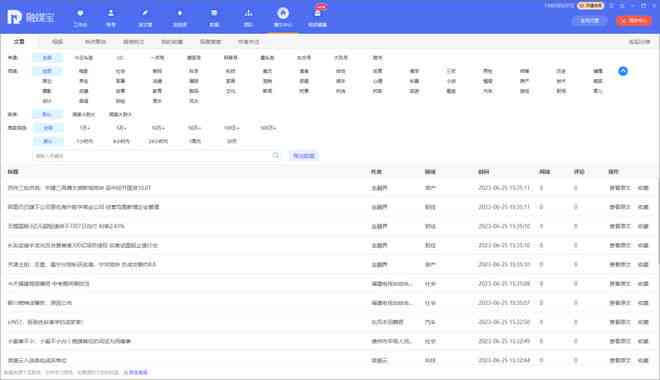Select the 24小时内 time filter
The image size is (660, 380).
tap(158, 141)
